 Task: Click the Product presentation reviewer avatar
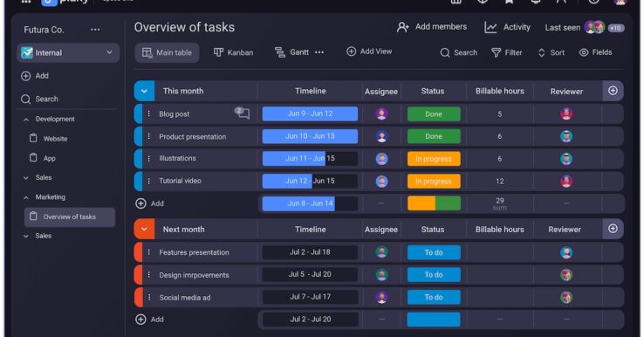tap(566, 136)
